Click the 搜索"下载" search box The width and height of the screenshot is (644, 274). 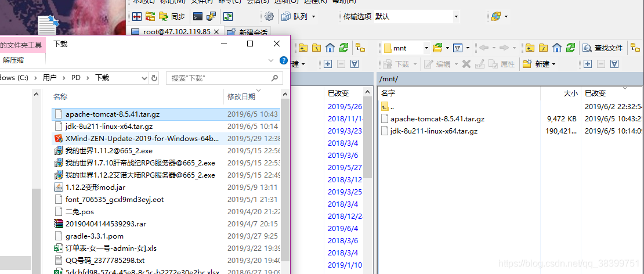[225, 78]
